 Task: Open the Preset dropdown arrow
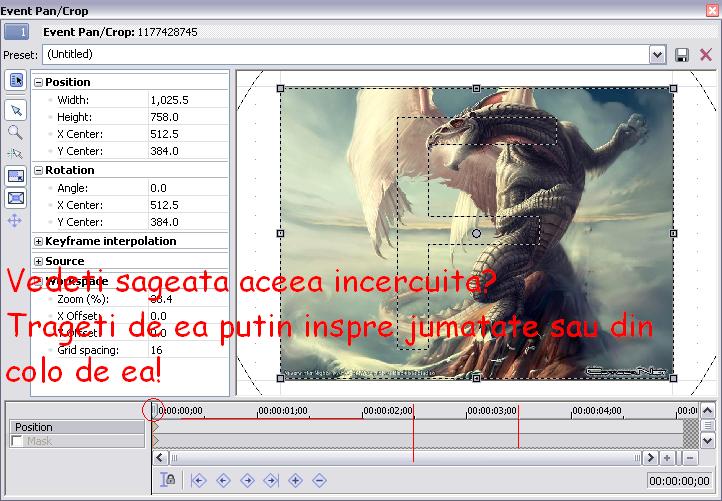pos(658,55)
